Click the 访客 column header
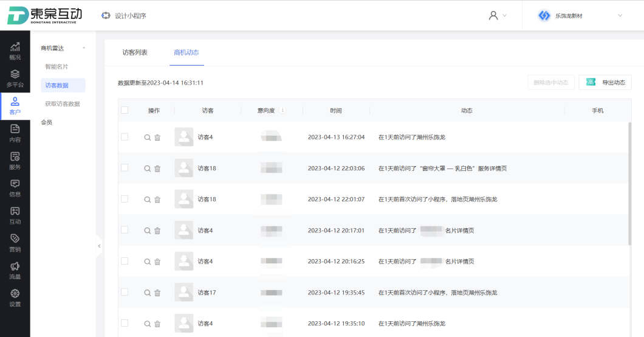This screenshot has width=644, height=337. [x=208, y=111]
